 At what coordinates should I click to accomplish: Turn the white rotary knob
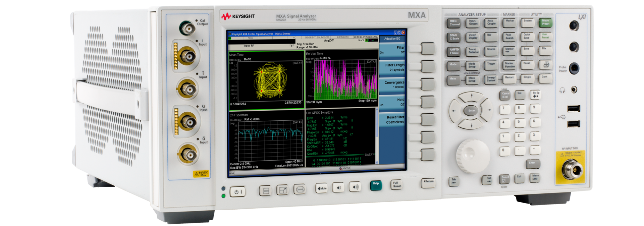click(x=473, y=156)
